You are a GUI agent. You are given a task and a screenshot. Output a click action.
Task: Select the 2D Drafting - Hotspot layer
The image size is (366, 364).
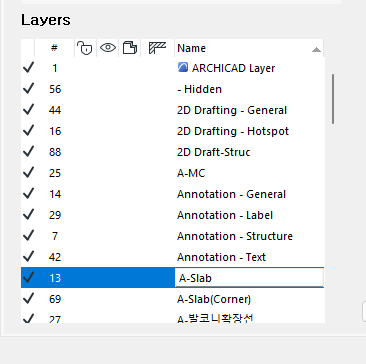coord(233,131)
